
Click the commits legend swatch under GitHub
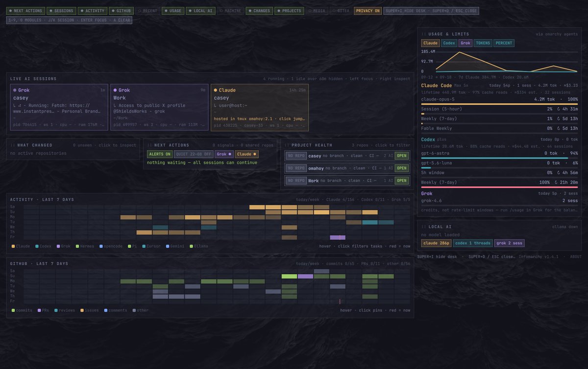point(13,310)
